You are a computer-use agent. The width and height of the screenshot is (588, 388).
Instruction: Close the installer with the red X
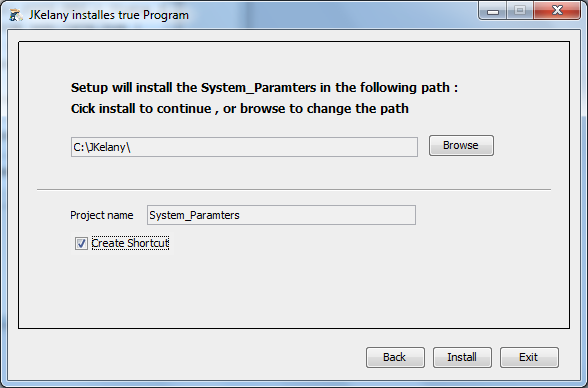click(557, 10)
